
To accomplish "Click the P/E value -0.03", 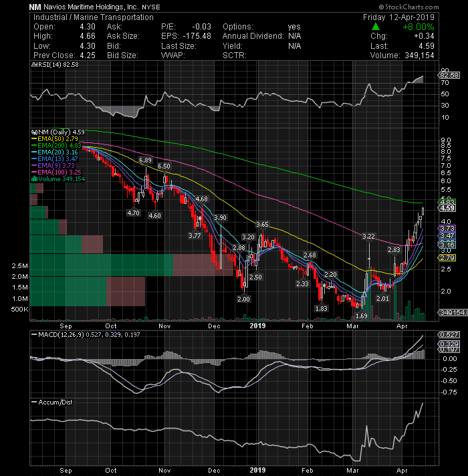I will (x=201, y=27).
